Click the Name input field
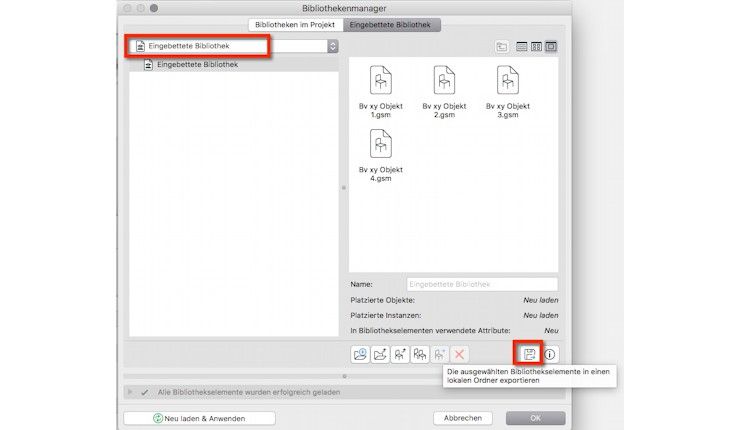740x430 pixels. tap(482, 284)
